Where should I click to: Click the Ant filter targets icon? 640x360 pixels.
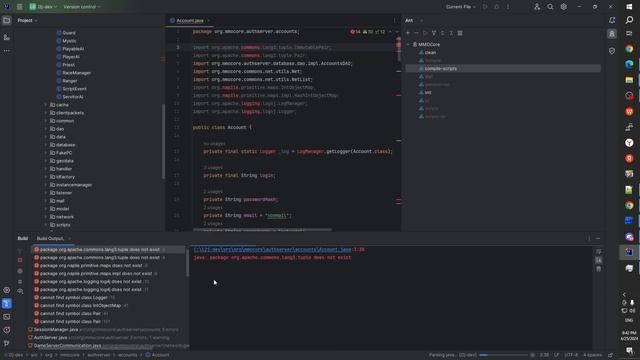tap(434, 33)
